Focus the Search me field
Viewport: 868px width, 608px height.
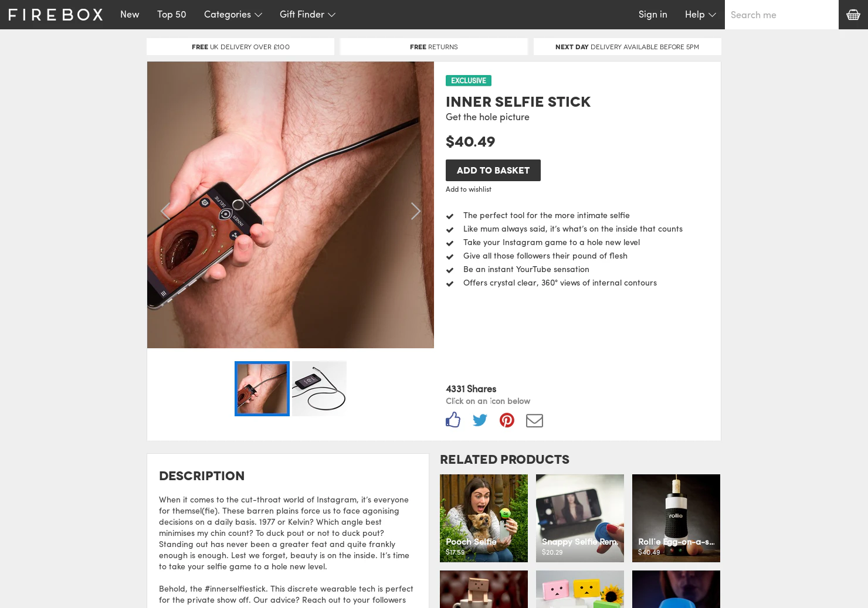point(782,15)
